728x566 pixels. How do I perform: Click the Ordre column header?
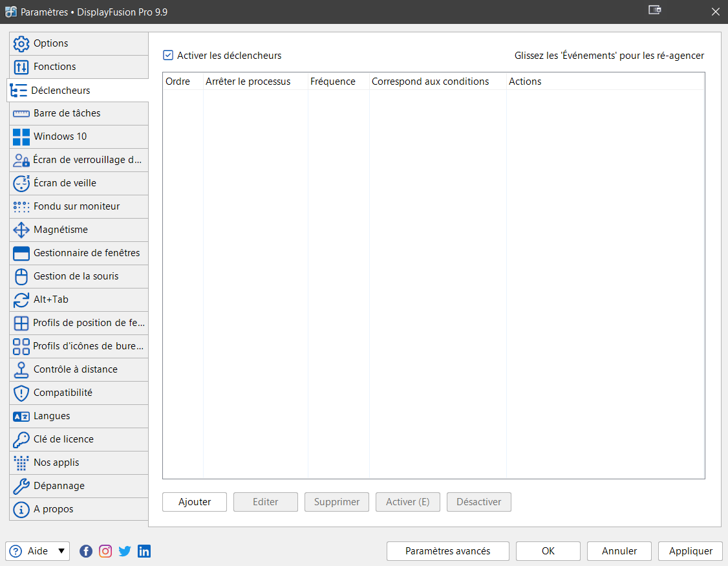coord(183,82)
